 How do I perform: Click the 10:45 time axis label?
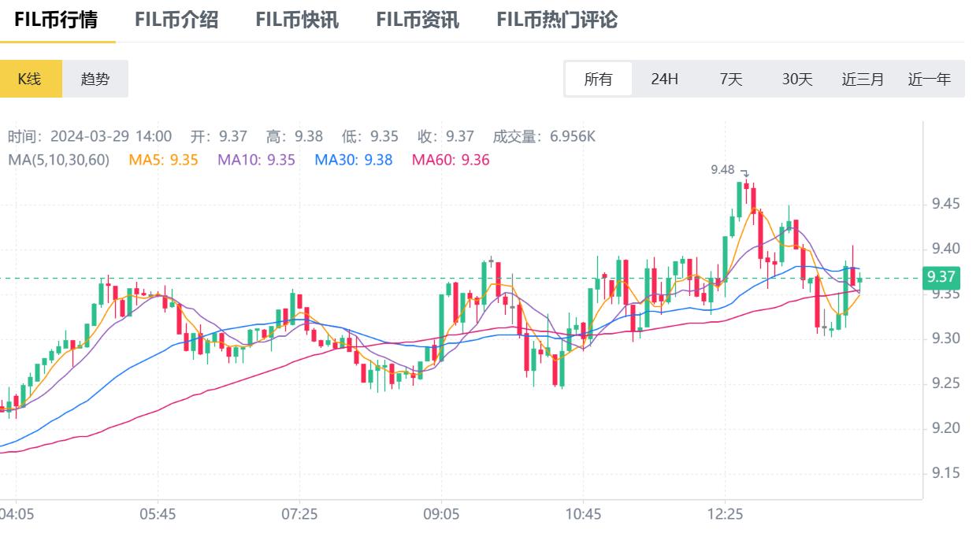(583, 514)
